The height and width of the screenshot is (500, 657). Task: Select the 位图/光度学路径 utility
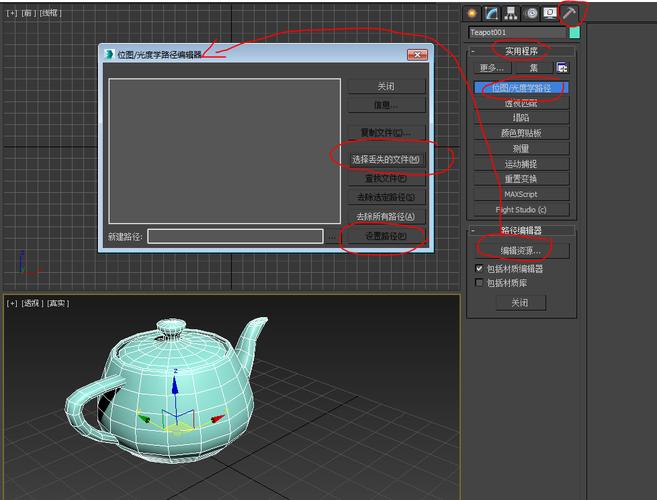pos(521,88)
